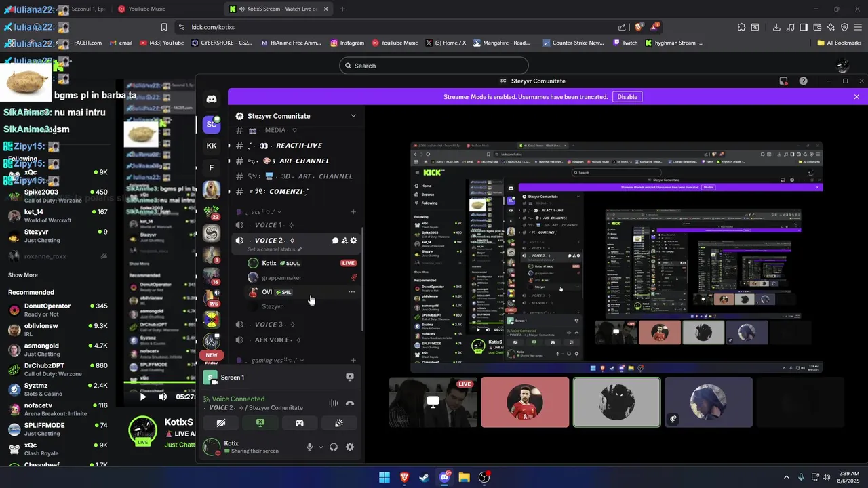Open Discord help question mark icon
The height and width of the screenshot is (488, 868).
click(804, 81)
